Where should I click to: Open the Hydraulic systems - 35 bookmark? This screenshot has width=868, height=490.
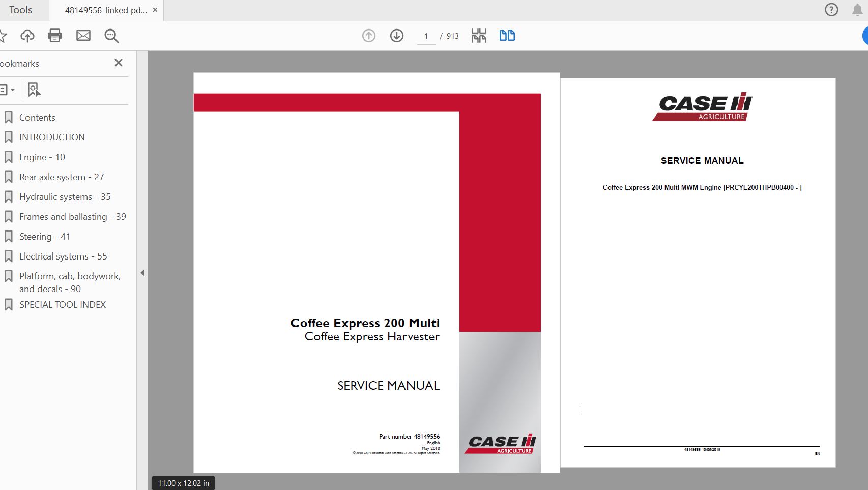click(x=65, y=197)
